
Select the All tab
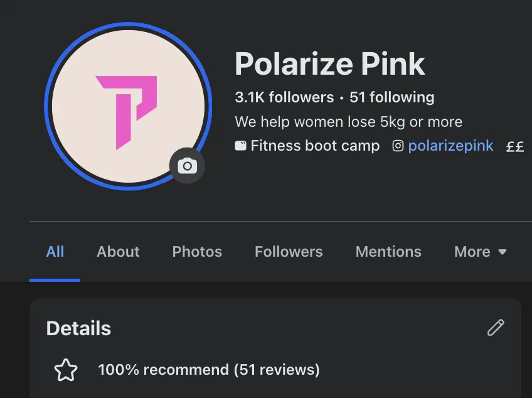(x=55, y=252)
